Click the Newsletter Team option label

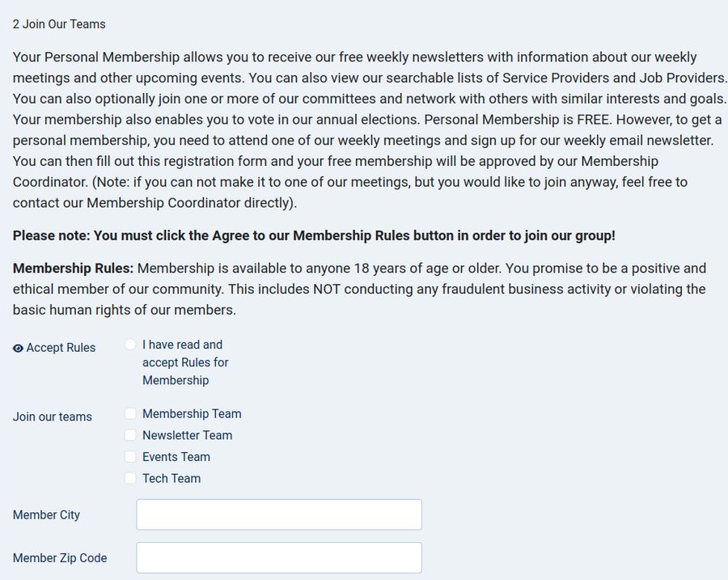tap(187, 435)
